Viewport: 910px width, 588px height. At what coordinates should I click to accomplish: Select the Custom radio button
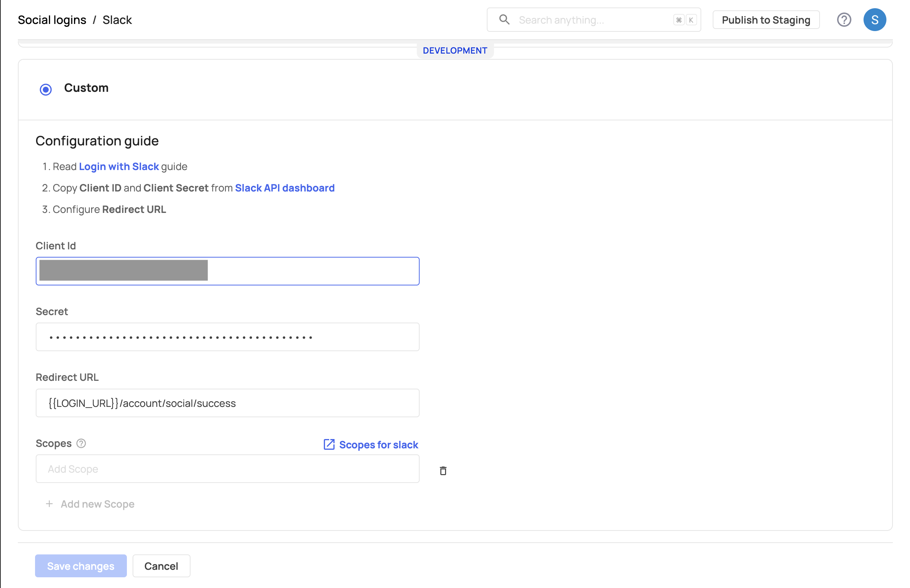[46, 89]
